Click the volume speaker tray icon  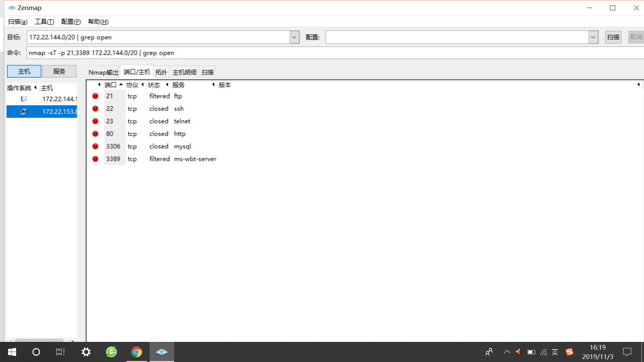[519, 352]
